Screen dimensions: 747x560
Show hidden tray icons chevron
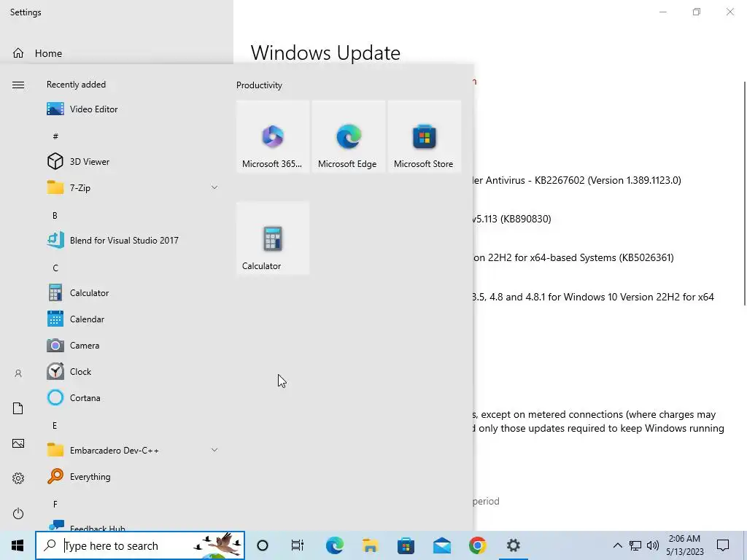coord(617,545)
